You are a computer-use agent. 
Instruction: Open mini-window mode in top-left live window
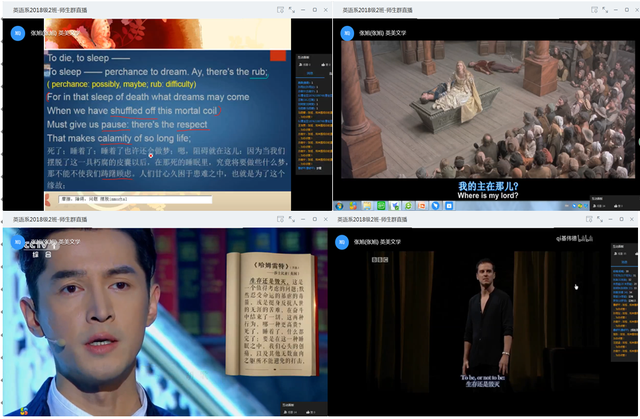pyautogui.click(x=280, y=10)
